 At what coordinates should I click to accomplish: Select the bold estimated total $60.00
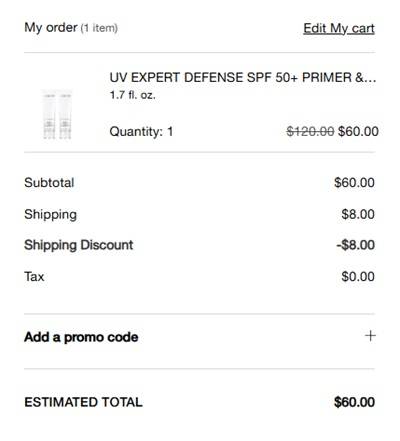(x=354, y=402)
